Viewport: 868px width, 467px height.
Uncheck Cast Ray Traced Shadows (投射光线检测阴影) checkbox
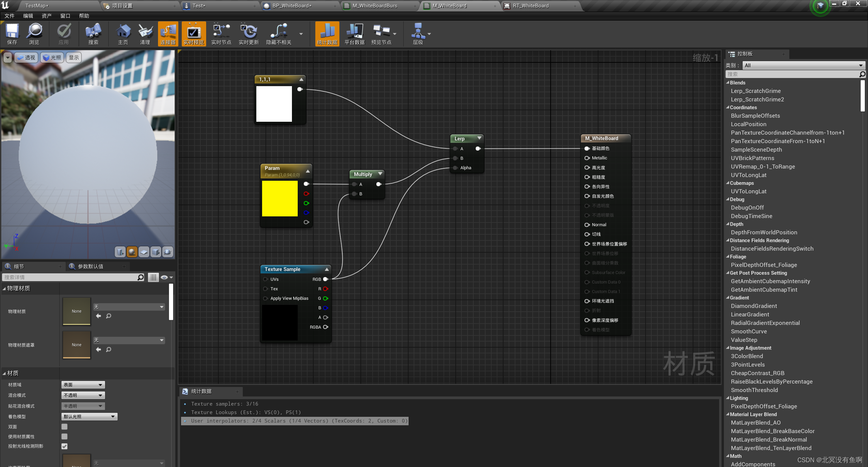click(x=64, y=446)
